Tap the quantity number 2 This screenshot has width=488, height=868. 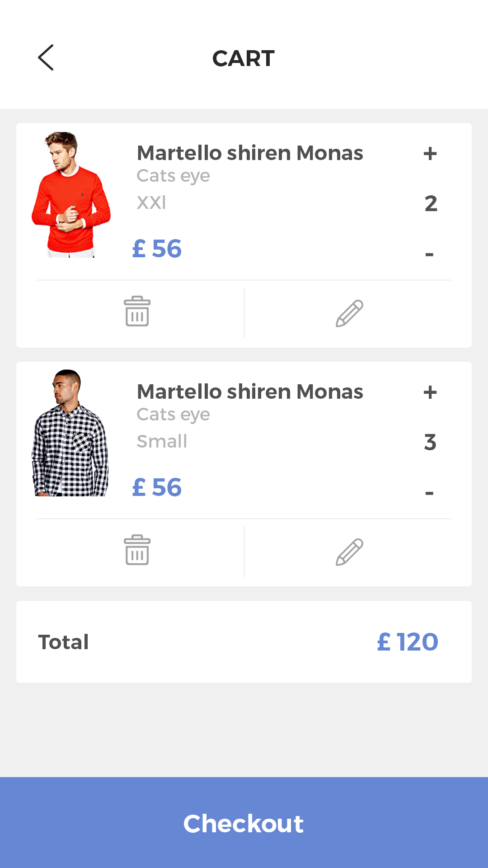pos(431,203)
